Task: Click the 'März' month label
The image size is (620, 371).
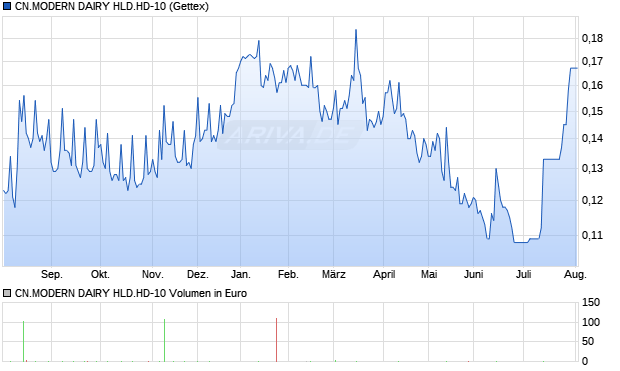Action: [x=334, y=274]
